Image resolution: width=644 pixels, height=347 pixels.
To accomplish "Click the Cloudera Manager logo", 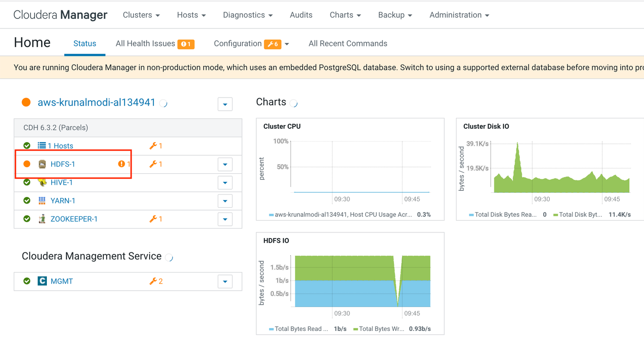I will (61, 15).
